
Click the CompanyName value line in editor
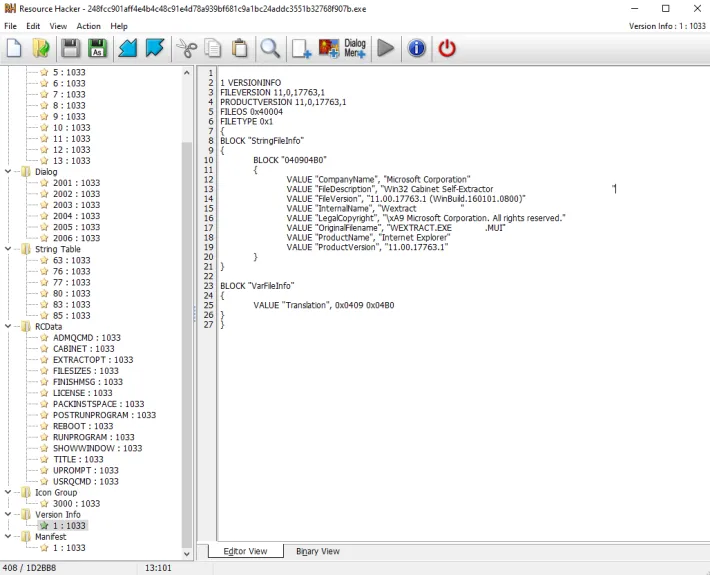pos(378,179)
